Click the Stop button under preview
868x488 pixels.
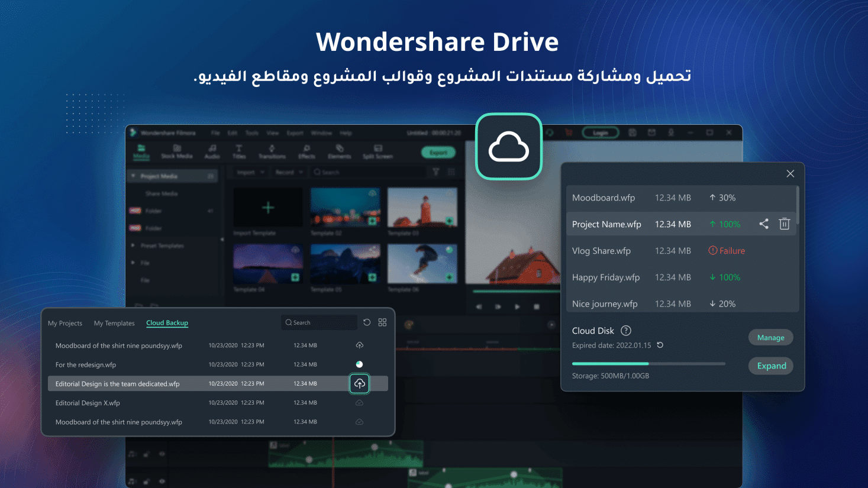(x=537, y=306)
